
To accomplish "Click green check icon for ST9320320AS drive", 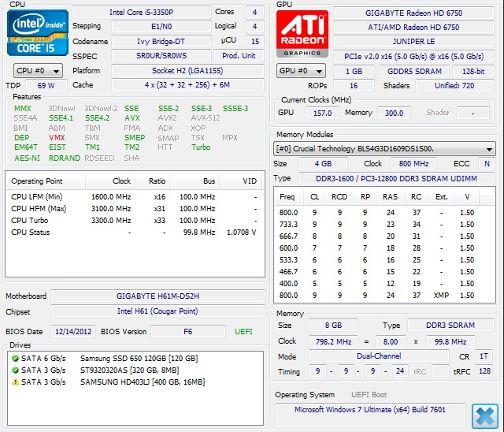I will [x=16, y=371].
